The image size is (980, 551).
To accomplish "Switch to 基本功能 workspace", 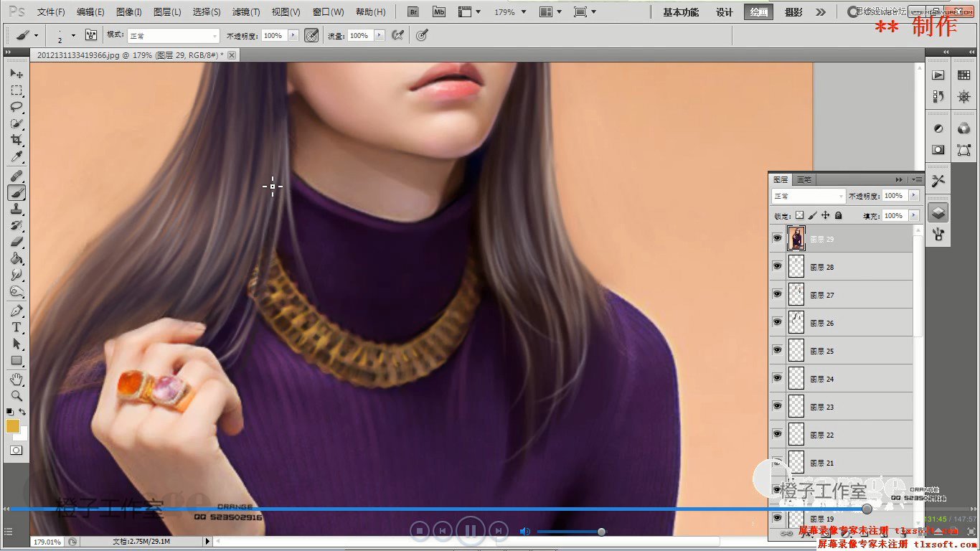I will tap(681, 12).
